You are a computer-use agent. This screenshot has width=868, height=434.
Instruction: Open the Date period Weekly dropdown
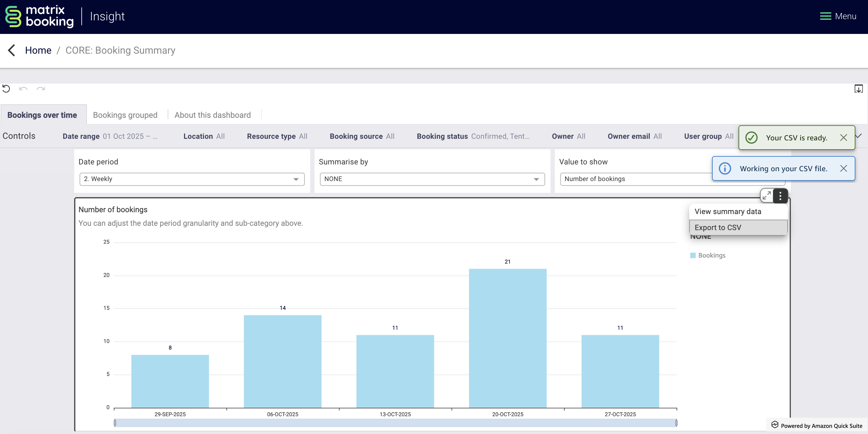tap(192, 179)
